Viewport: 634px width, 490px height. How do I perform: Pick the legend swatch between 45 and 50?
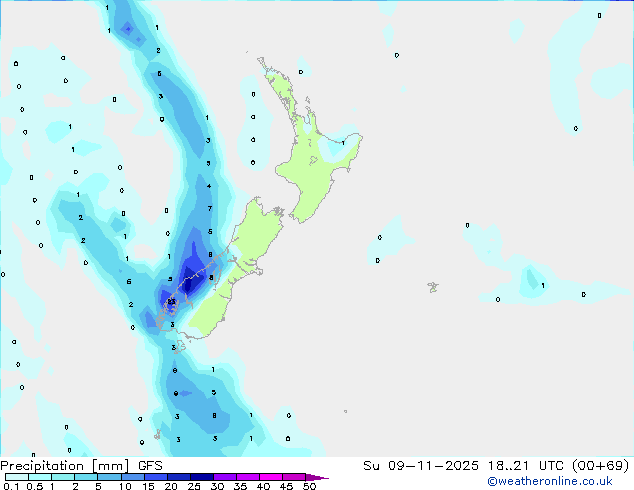coord(294,477)
